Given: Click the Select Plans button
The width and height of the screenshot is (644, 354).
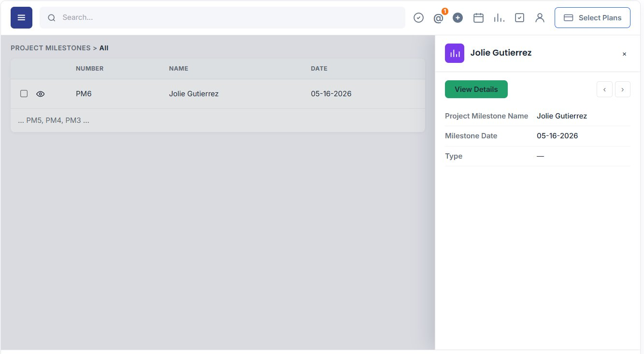Looking at the screenshot, I should [592, 18].
